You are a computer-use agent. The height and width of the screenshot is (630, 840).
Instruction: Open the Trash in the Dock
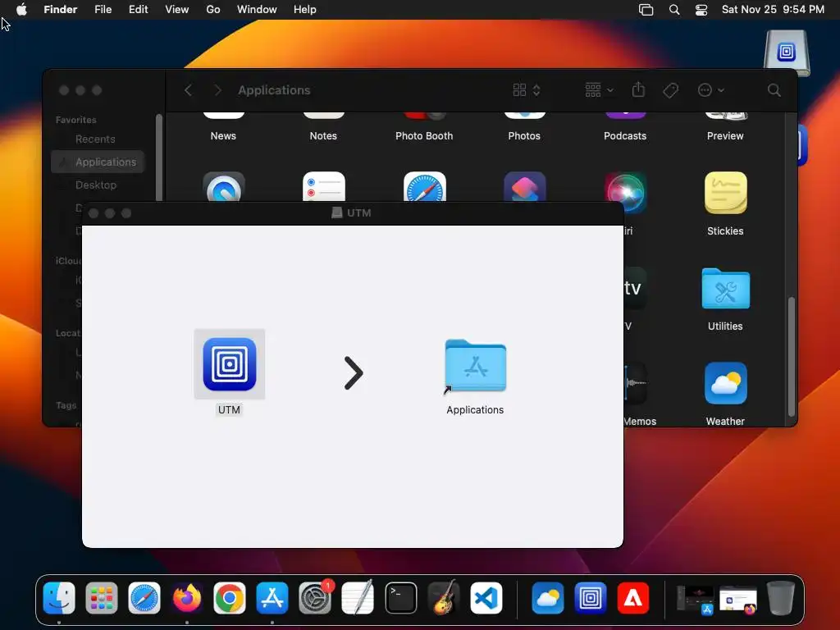781,598
